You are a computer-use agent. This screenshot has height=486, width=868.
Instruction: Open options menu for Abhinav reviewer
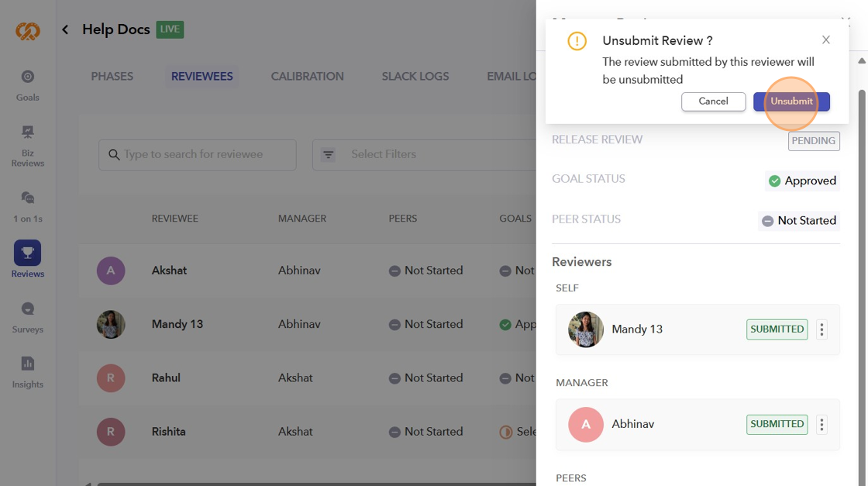pyautogui.click(x=821, y=424)
